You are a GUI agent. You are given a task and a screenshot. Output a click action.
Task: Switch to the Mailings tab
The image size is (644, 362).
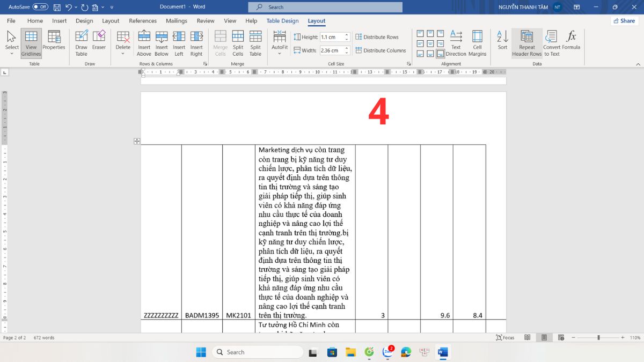(177, 21)
